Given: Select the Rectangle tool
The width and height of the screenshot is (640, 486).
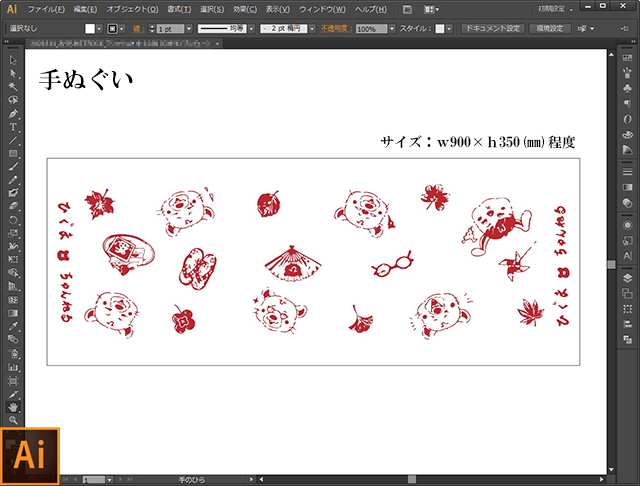Looking at the screenshot, I should (13, 153).
